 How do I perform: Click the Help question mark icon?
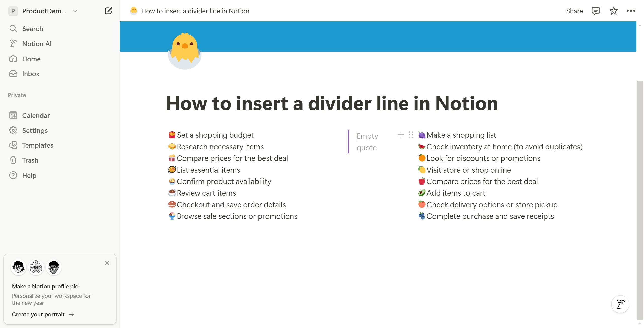pyautogui.click(x=13, y=175)
